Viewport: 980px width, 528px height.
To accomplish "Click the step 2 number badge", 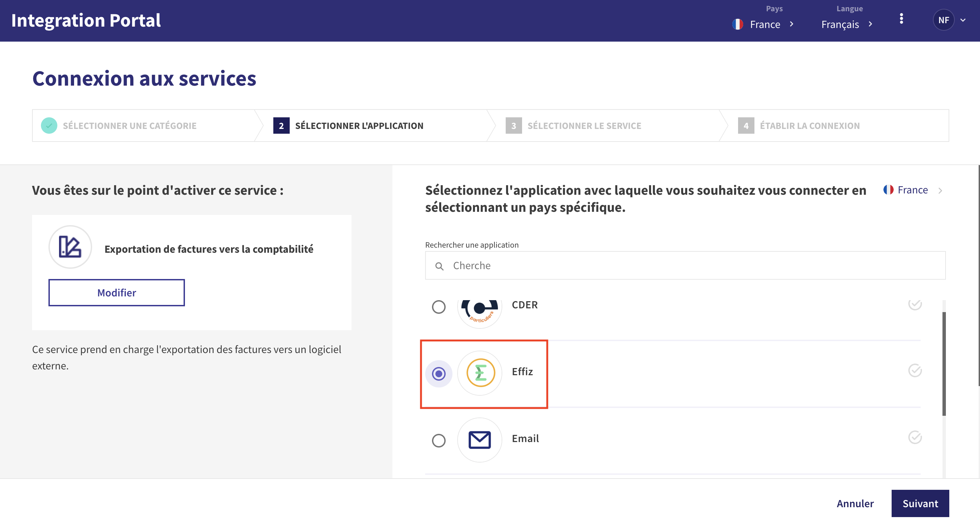I will (281, 126).
